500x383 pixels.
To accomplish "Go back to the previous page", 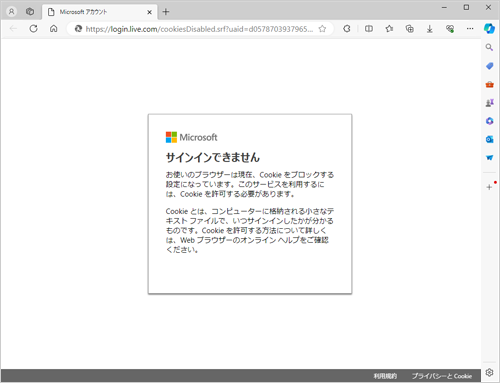I will coord(13,29).
